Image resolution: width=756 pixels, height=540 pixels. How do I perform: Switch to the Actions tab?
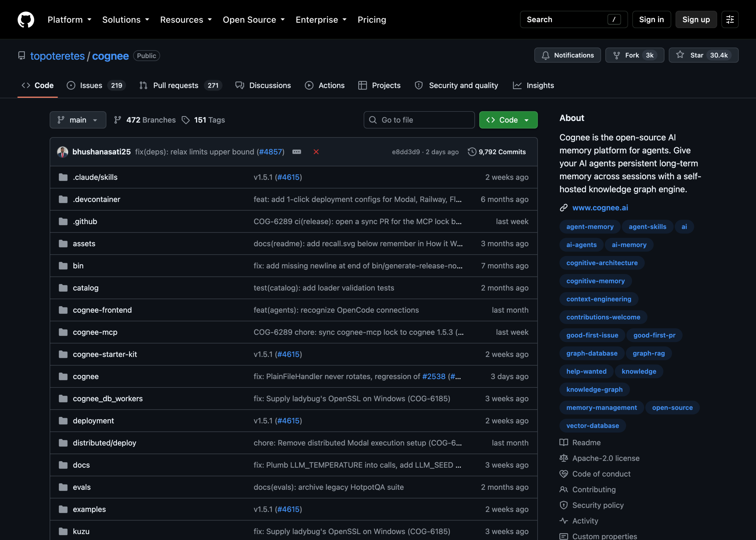pyautogui.click(x=325, y=85)
